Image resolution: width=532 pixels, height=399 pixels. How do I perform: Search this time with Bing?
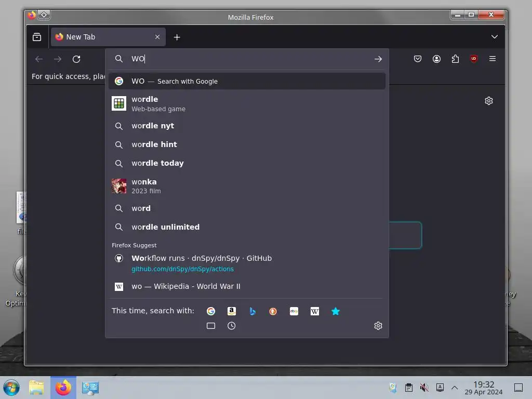coord(252,311)
